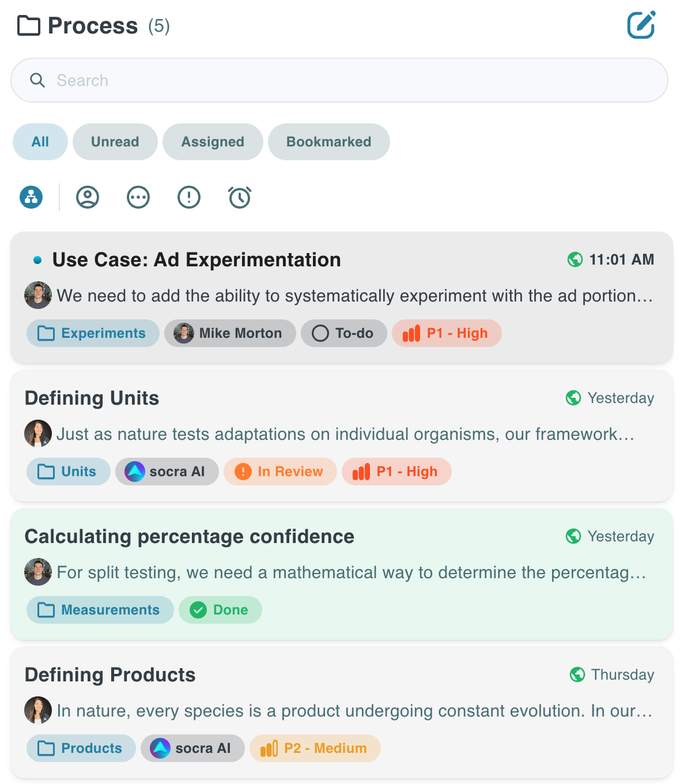This screenshot has height=784, width=680.
Task: Click into the Search field
Action: click(x=339, y=80)
